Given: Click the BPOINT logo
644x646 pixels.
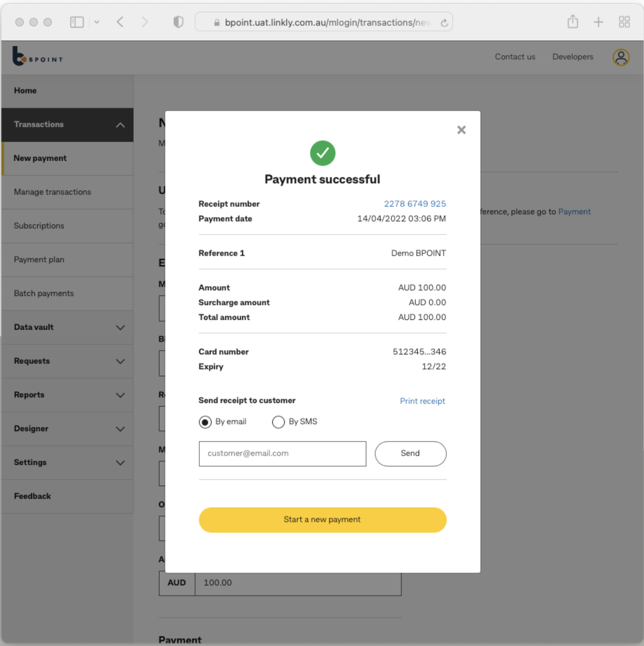Looking at the screenshot, I should pyautogui.click(x=37, y=56).
